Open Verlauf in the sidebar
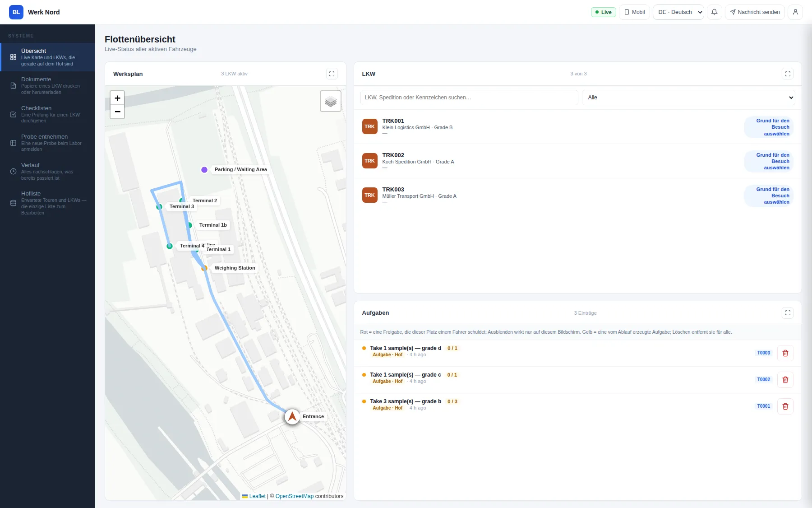 click(47, 171)
